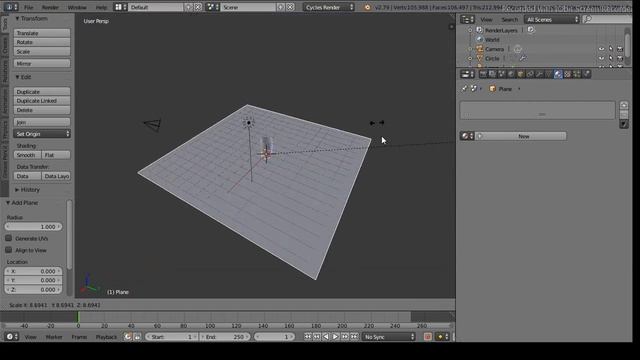Expand the Camera row in outliner
The image size is (640, 360).
470,49
